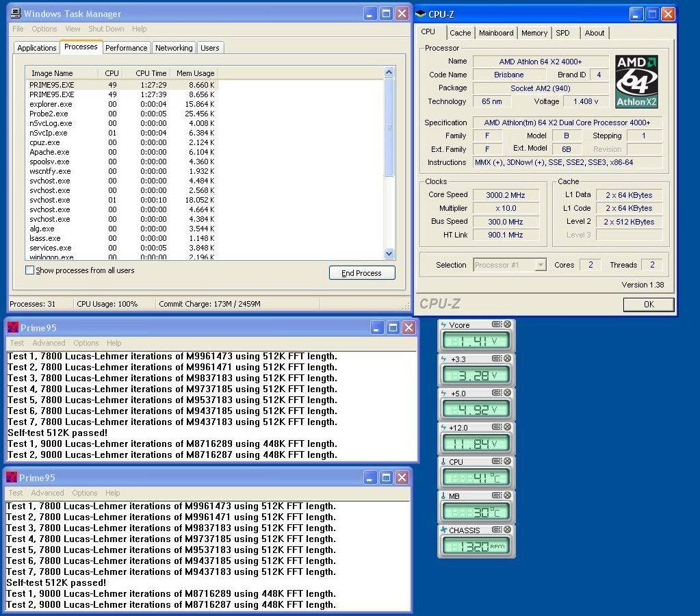700x616 pixels.
Task: Open settings icon on the +5.0 sensor panel
Action: click(497, 393)
